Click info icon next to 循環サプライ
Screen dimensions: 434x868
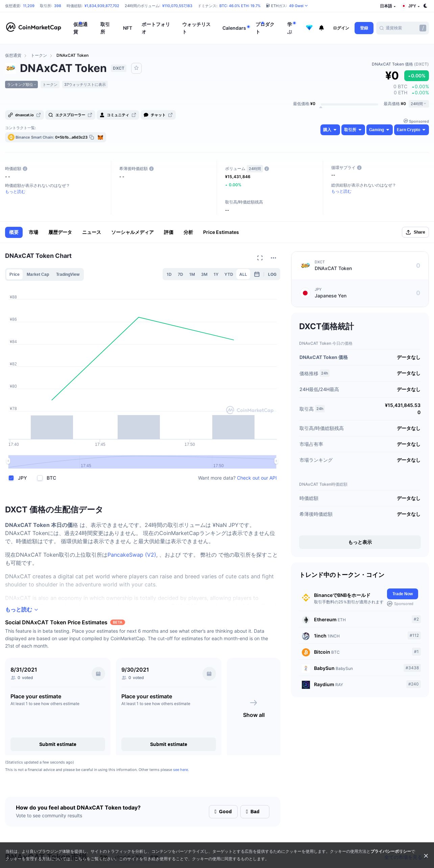pos(359,168)
